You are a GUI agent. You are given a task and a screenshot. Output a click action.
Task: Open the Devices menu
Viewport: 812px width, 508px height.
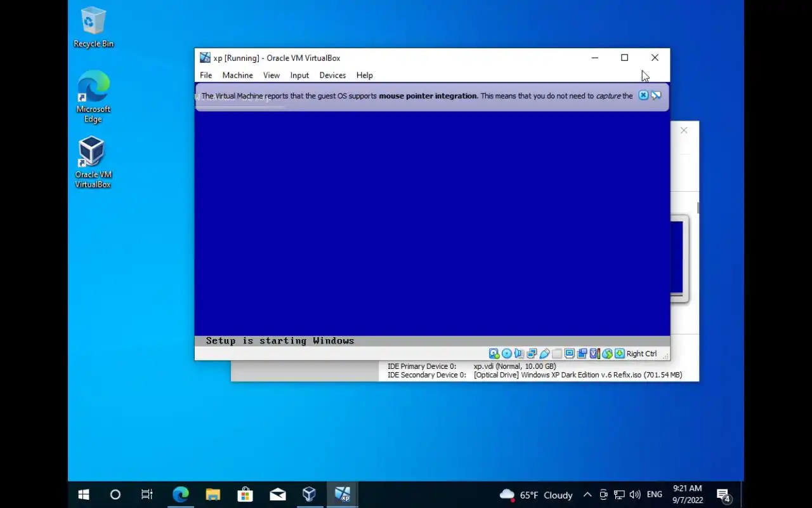(332, 75)
